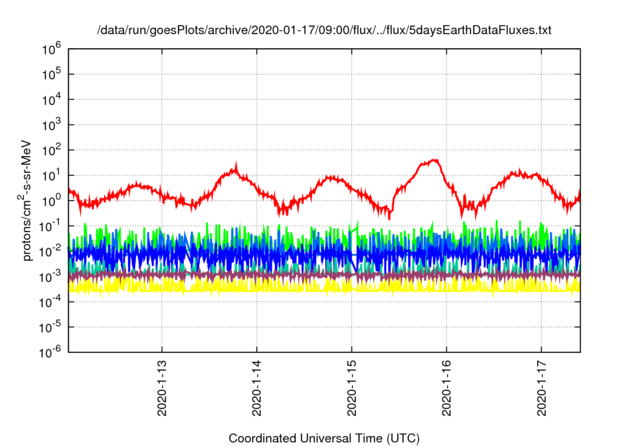Select the 2020-1-14 date tick label
The width and height of the screenshot is (640, 448).
pos(257,388)
